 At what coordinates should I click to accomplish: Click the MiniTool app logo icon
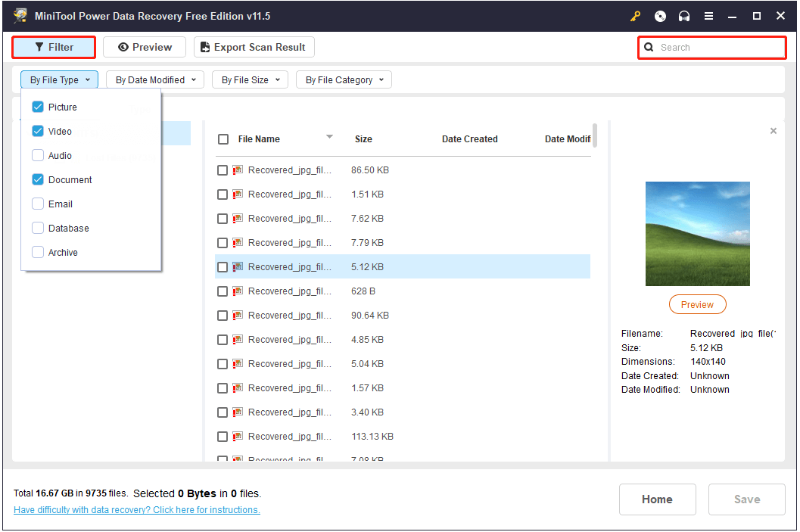tap(21, 16)
